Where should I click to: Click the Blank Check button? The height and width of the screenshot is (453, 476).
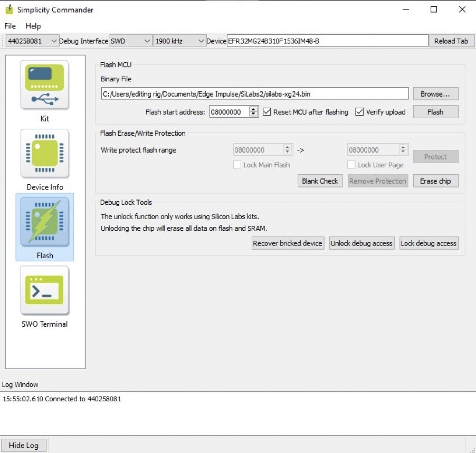click(x=320, y=181)
